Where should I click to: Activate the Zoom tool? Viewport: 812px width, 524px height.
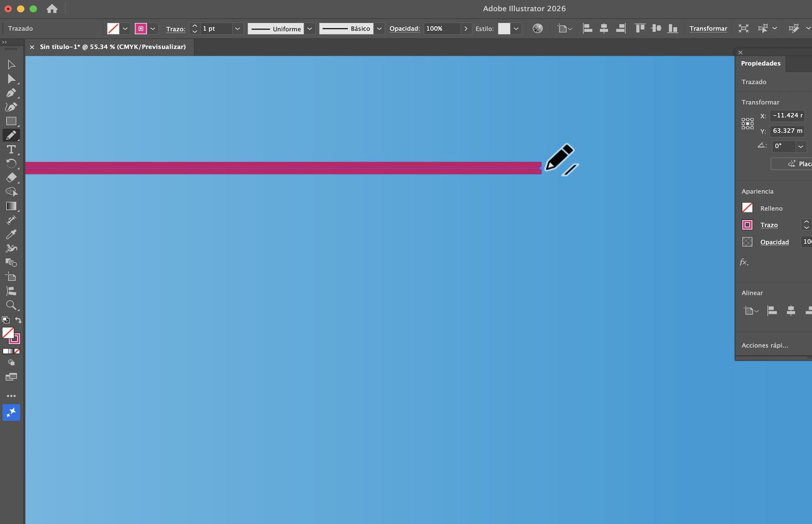click(x=11, y=305)
